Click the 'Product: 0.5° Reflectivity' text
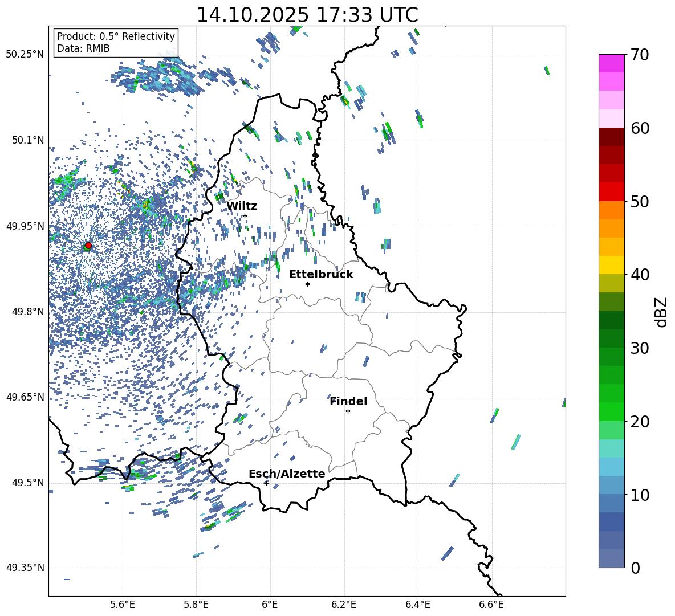The image size is (675, 616). 116,36
